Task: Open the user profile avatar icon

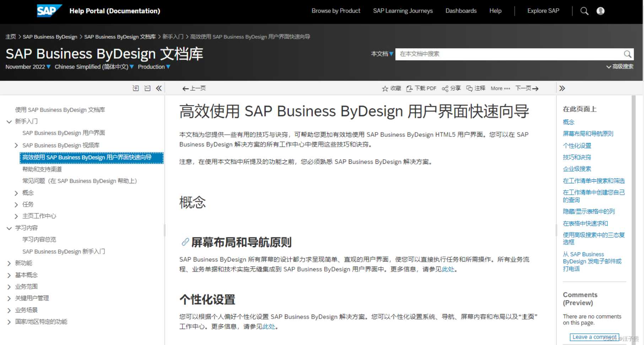Action: click(601, 11)
